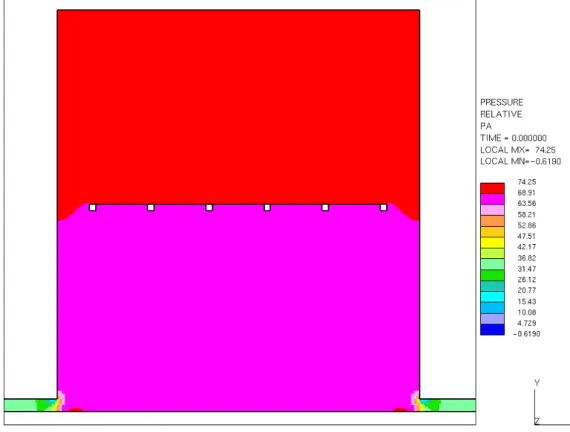570x432 pixels.
Task: Click legend value 47.51
Action: tap(527, 236)
